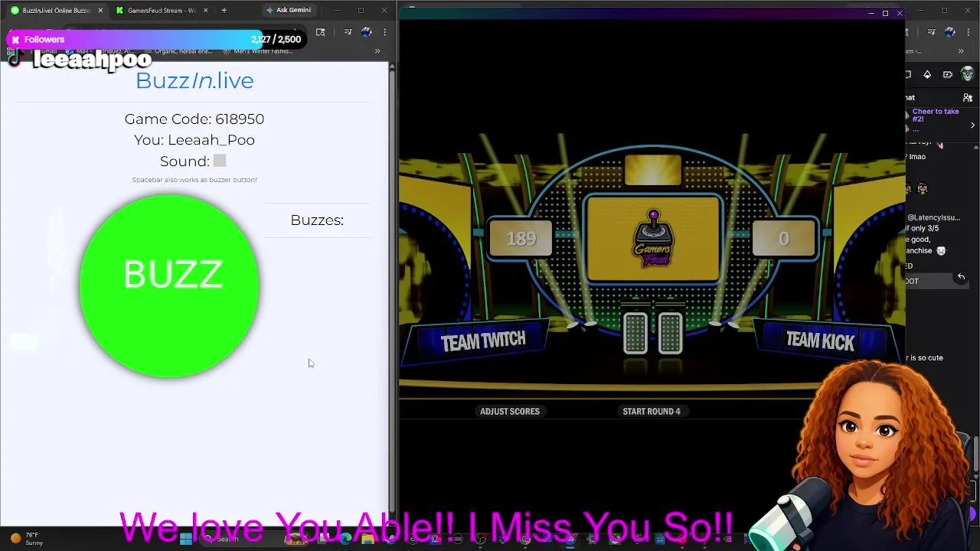Open the BuzzIn.live site title link
The height and width of the screenshot is (551, 980).
194,80
